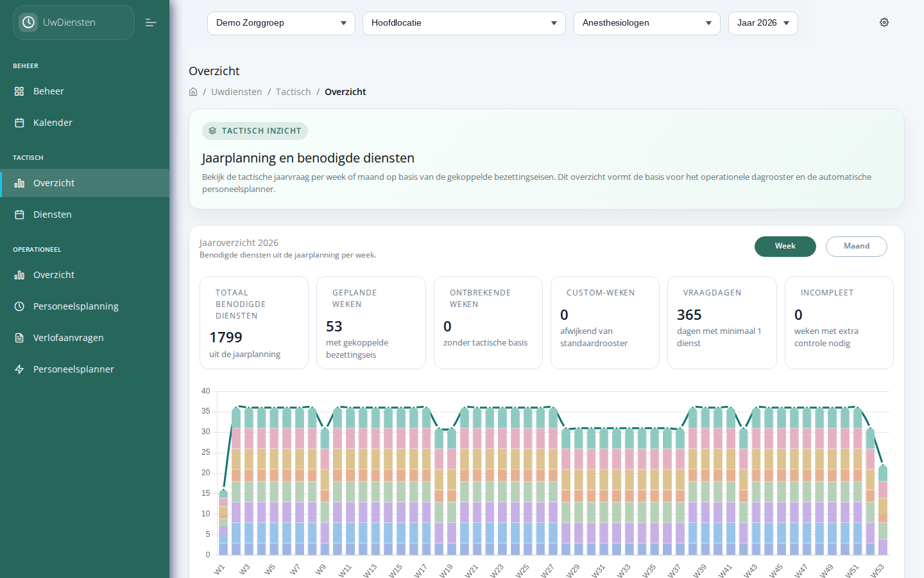
Task: Collapse the sidebar with the menu toggle icon
Action: tap(151, 22)
